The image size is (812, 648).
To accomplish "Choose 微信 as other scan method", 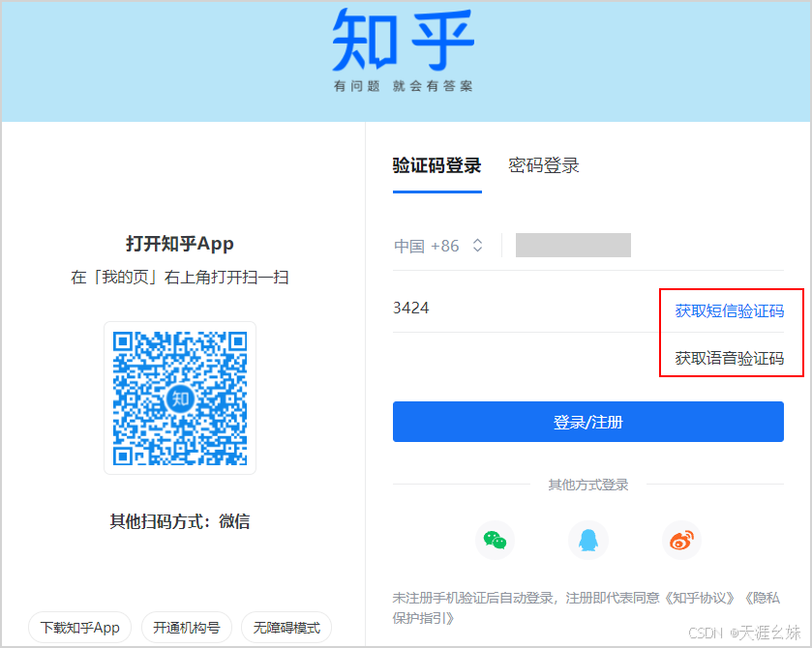I will point(234,521).
